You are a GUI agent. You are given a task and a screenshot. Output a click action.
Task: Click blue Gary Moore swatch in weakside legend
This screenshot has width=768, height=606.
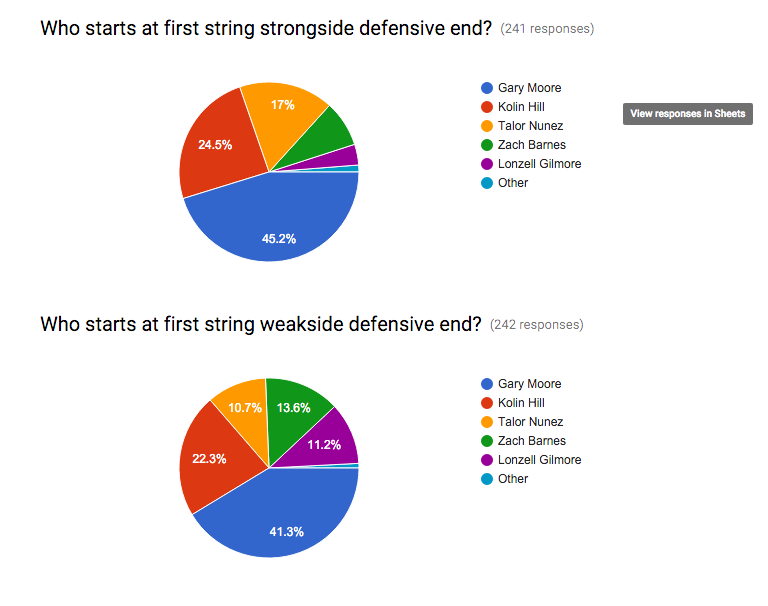pos(487,384)
